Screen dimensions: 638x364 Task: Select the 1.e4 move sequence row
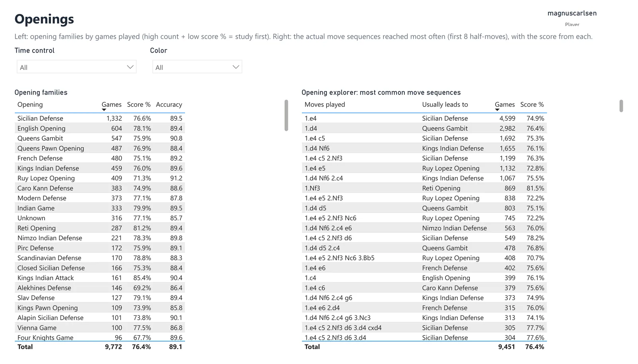click(x=424, y=118)
